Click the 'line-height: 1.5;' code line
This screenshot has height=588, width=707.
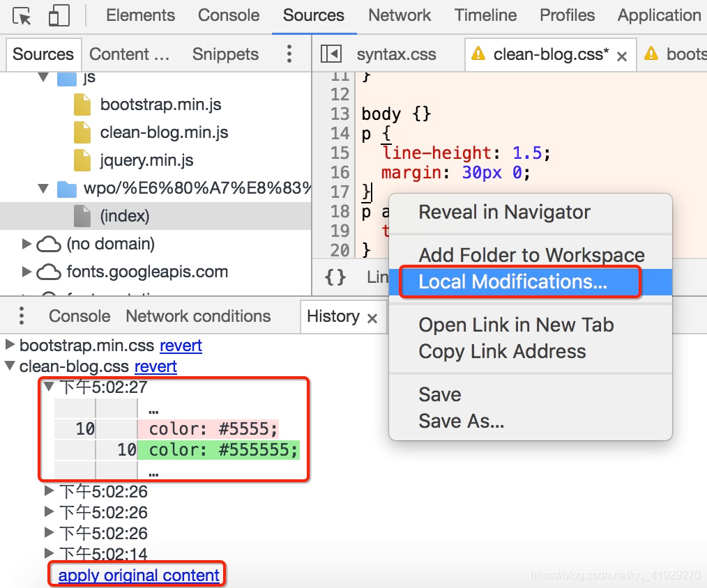coord(466,153)
